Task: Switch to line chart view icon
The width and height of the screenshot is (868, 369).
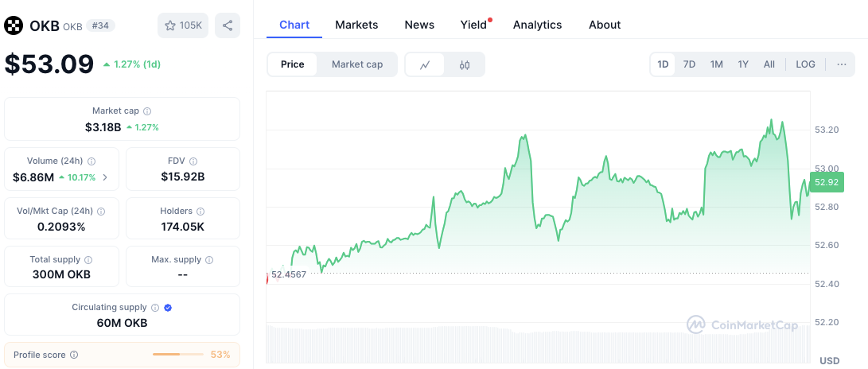Action: pyautogui.click(x=425, y=64)
